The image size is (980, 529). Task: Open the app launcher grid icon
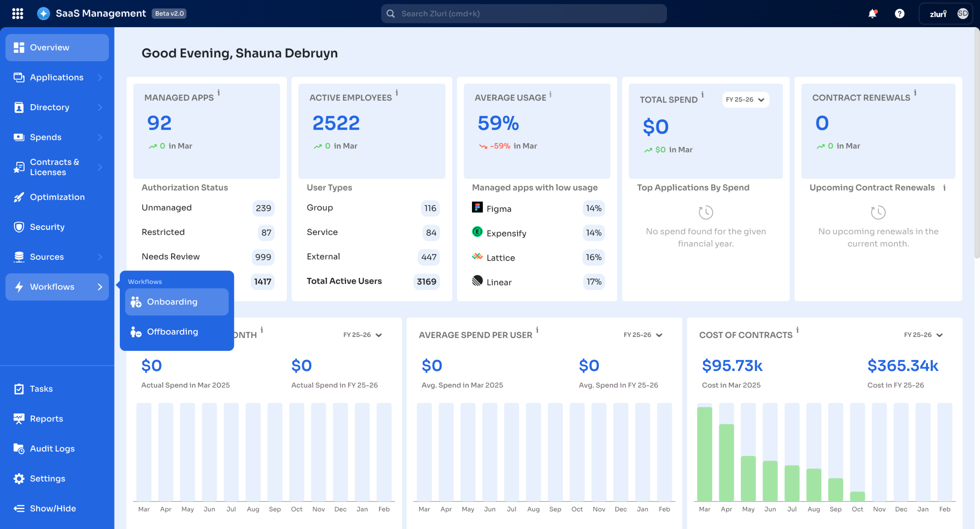point(18,13)
